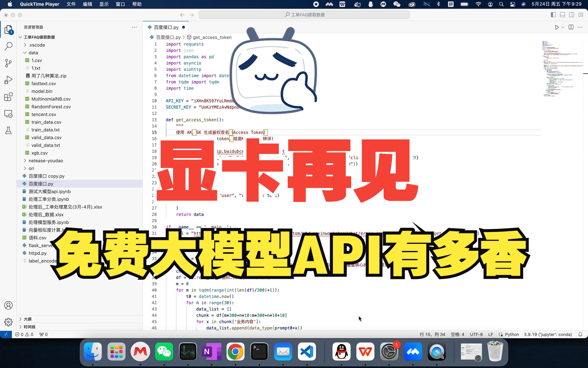Open the 显示 menu
Viewport: 588px width, 368px height.
(104, 4)
